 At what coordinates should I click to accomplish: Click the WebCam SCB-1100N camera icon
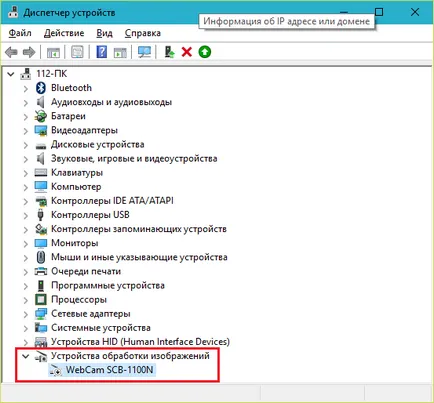point(56,370)
